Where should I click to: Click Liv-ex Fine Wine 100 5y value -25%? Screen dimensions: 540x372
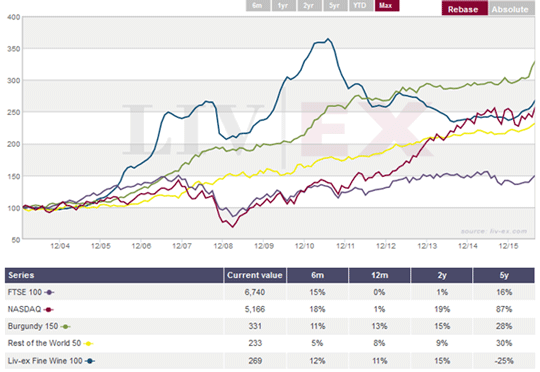click(504, 361)
